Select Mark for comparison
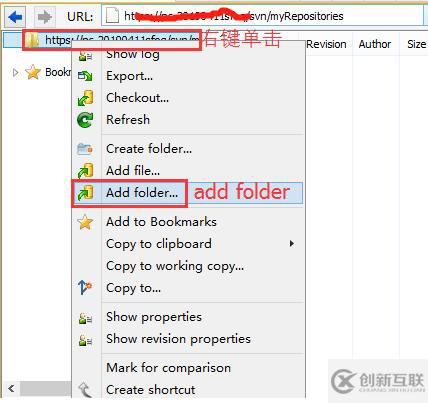Viewport: 428px width, 403px height. pos(168,368)
